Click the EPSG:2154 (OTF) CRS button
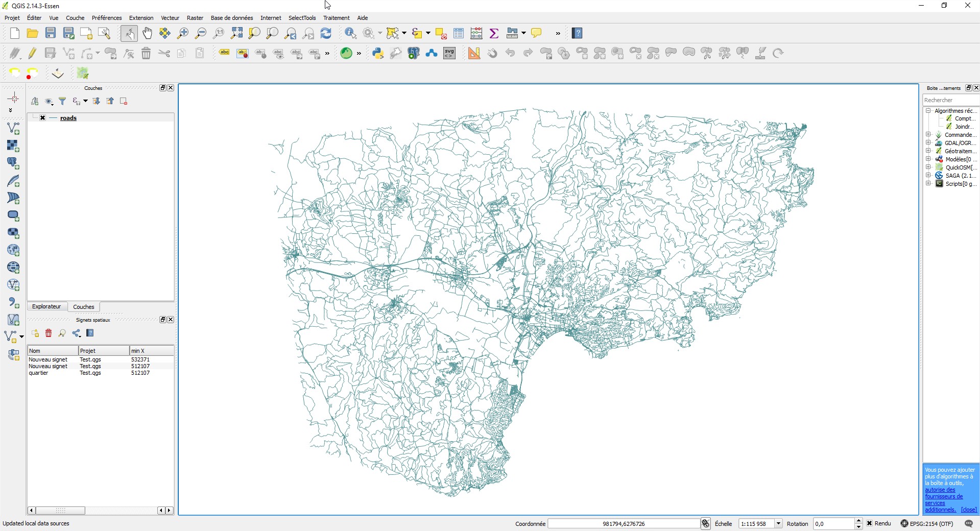 coord(927,523)
